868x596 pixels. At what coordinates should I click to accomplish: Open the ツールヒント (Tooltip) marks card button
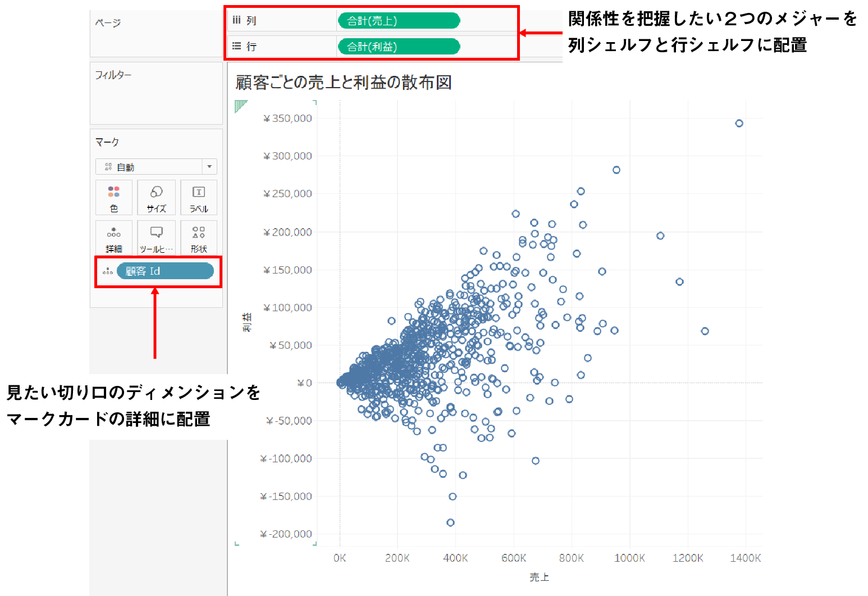click(157, 238)
